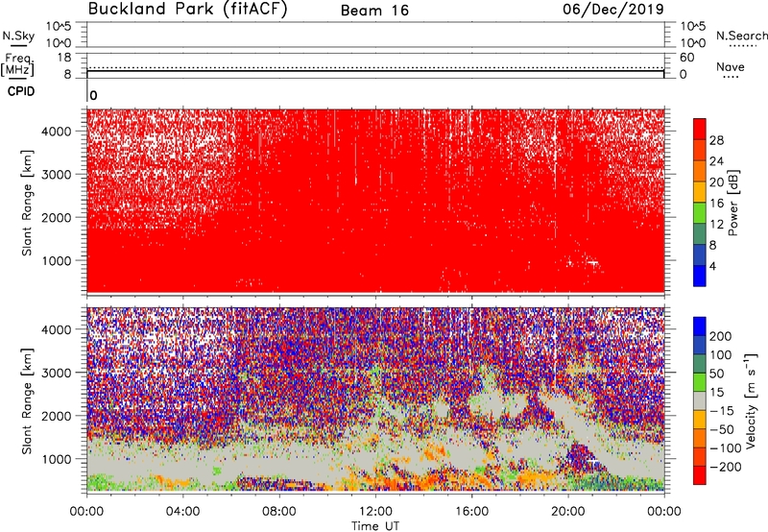768x532 pixels.
Task: Click the -15 label on velocity colorbar
Action: pos(722,411)
